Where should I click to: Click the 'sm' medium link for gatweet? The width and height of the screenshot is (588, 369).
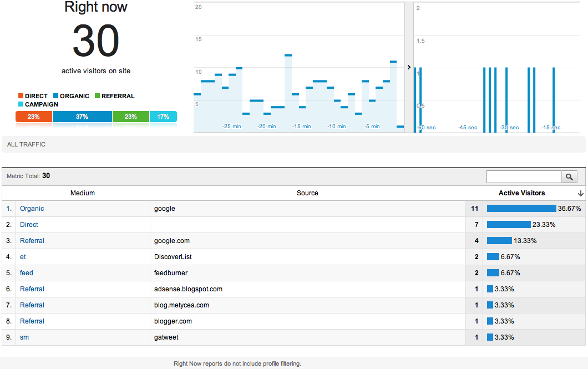[24, 337]
